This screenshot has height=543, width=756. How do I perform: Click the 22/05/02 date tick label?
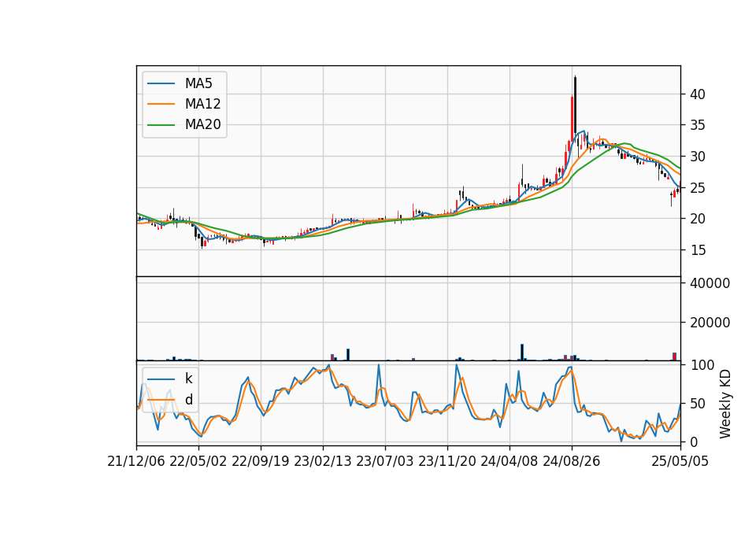198,461
